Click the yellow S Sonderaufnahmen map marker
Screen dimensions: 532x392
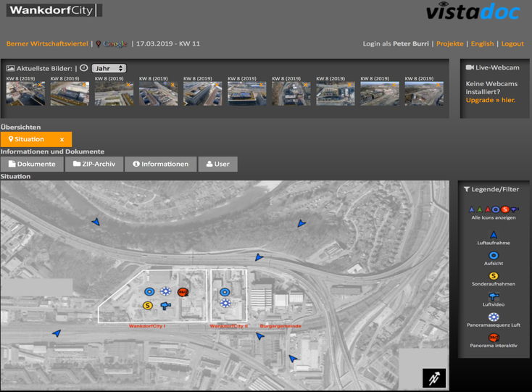[148, 306]
